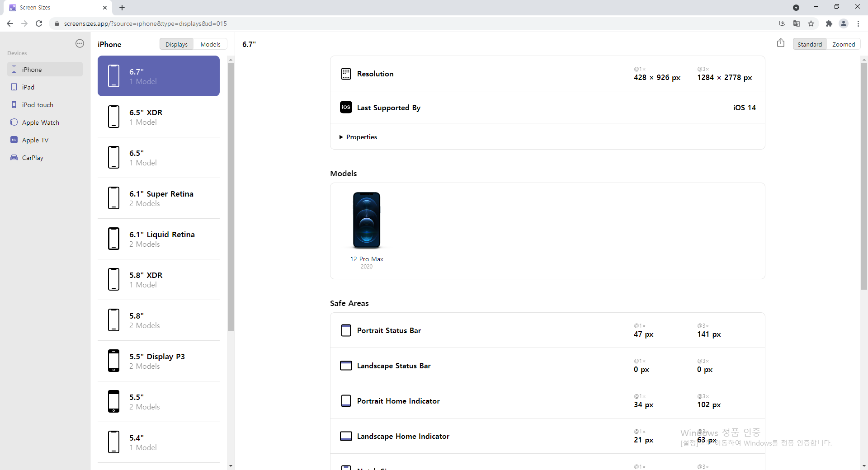Click the translate page icon
The width and height of the screenshot is (868, 470).
(x=797, y=23)
